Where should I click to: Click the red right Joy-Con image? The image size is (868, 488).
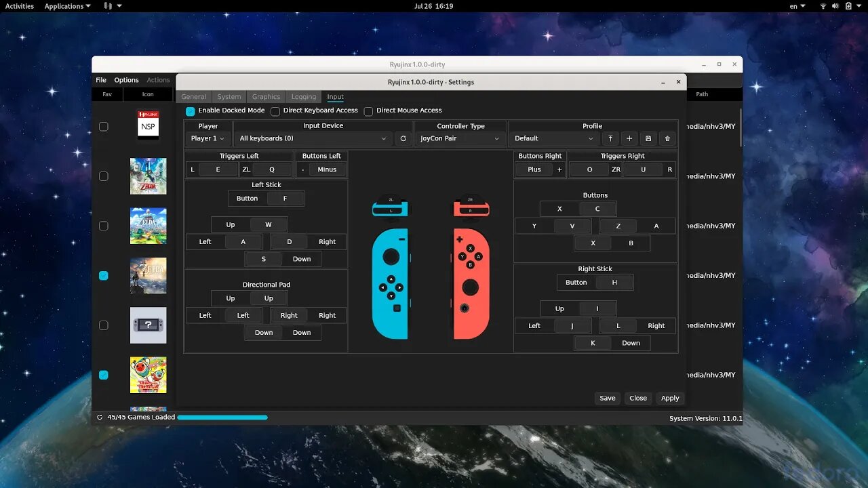click(x=470, y=283)
